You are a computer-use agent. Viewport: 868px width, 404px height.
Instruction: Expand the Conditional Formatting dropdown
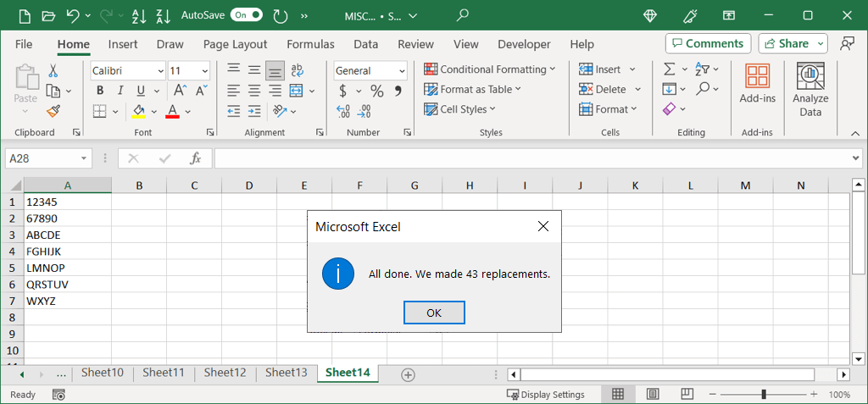tap(489, 69)
